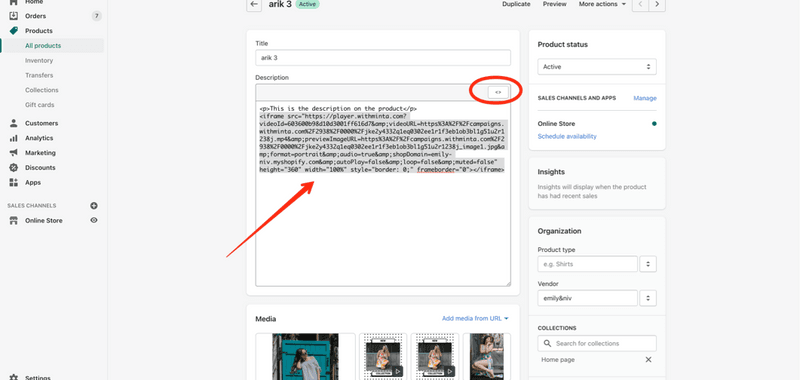View the online store via eye icon
This screenshot has width=800, height=380.
pos(94,220)
